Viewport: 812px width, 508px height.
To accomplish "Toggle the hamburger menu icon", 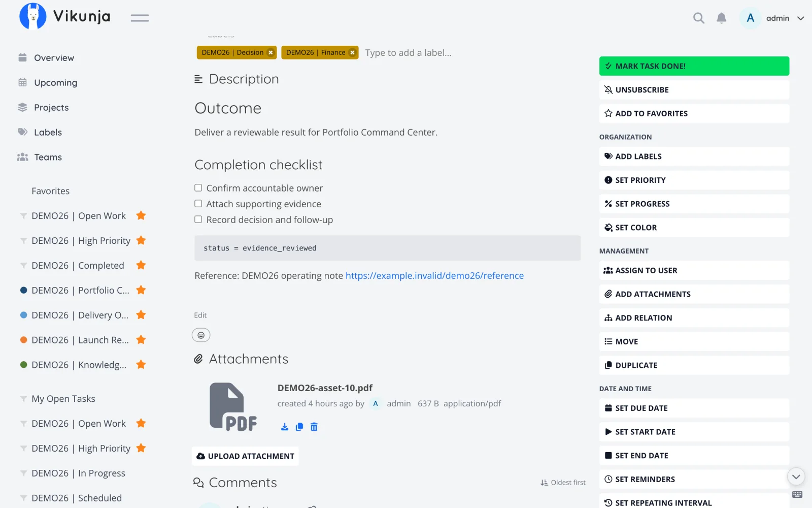I will point(140,18).
